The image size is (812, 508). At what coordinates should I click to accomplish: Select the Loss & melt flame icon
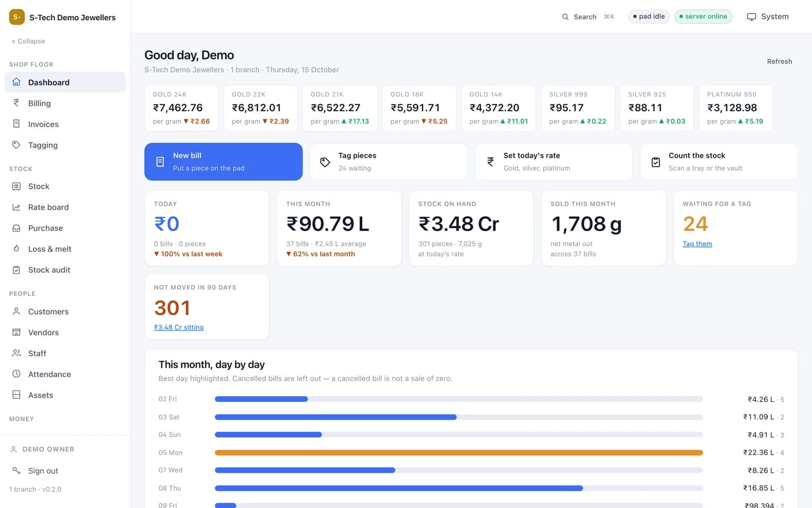[16, 249]
